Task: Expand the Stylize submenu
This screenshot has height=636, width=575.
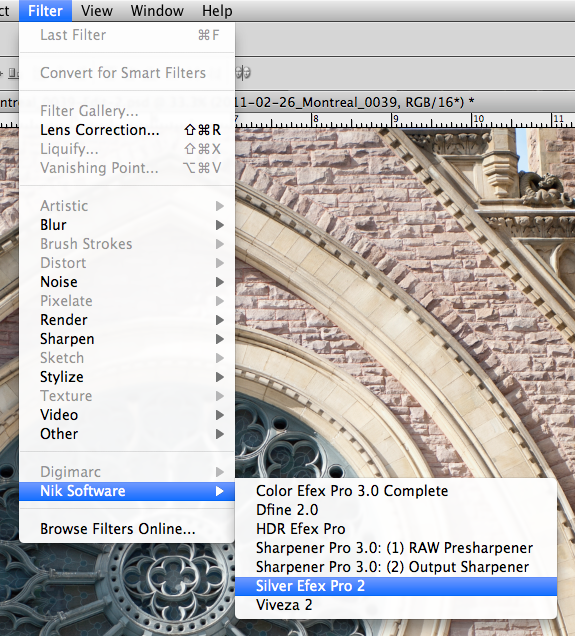Action: pyautogui.click(x=127, y=377)
